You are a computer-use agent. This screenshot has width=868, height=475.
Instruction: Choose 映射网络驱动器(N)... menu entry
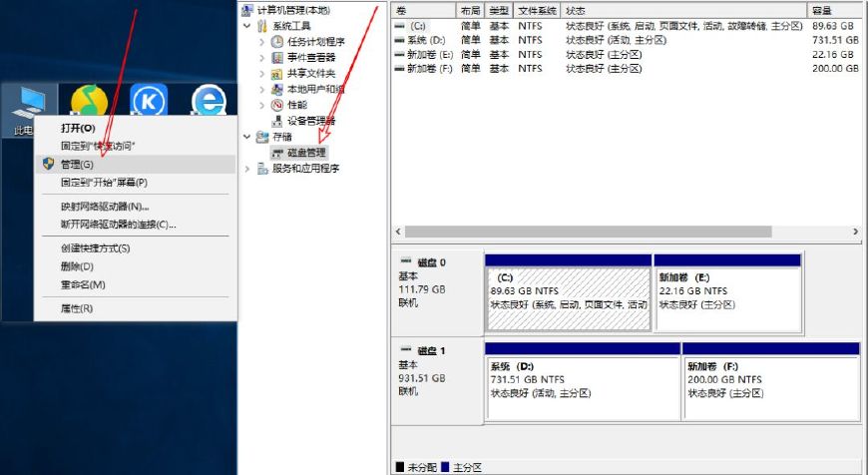(x=135, y=207)
